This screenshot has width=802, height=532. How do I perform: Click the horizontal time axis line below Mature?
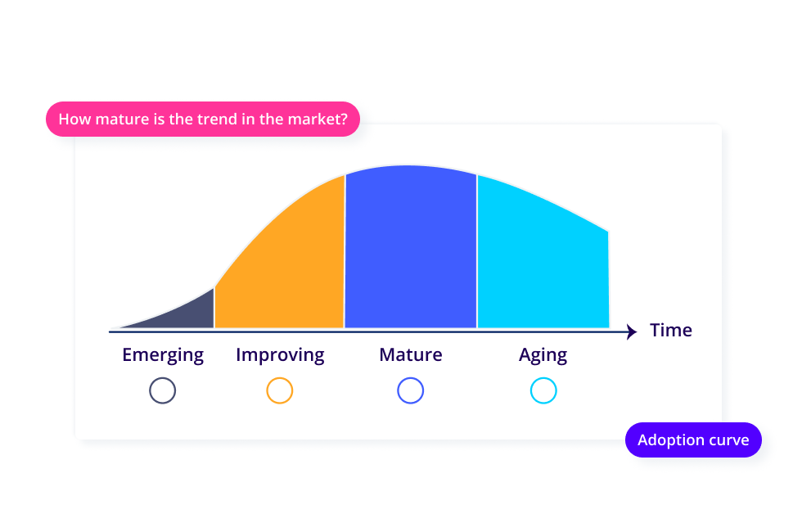click(x=411, y=332)
